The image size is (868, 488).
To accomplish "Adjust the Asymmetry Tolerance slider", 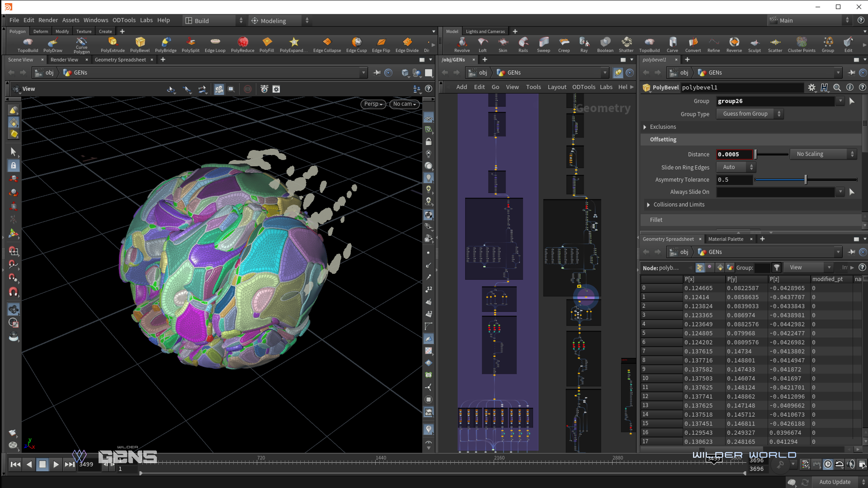I will tap(805, 180).
